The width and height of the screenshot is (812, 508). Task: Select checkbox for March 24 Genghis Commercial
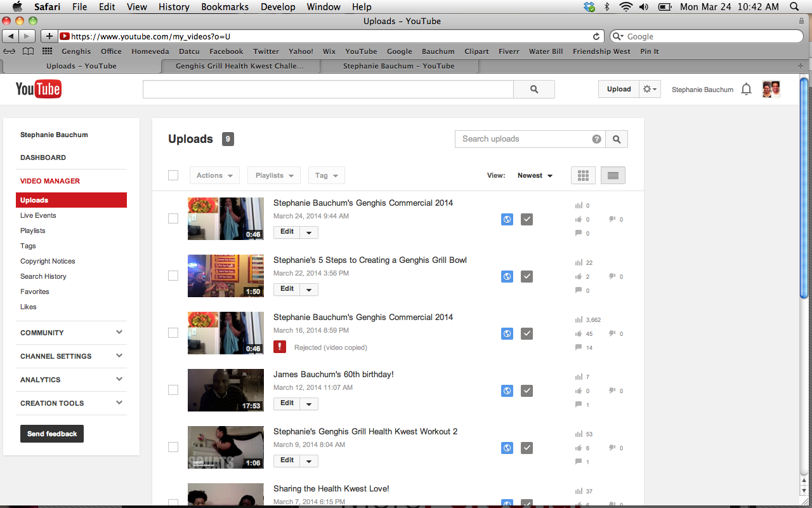click(173, 218)
